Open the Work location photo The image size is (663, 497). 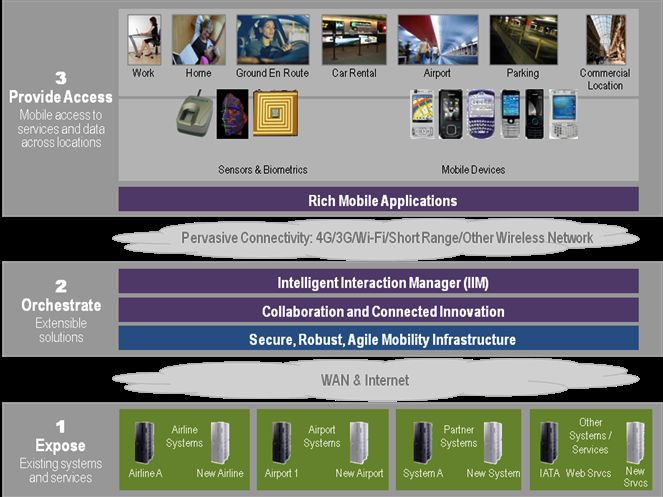click(144, 40)
